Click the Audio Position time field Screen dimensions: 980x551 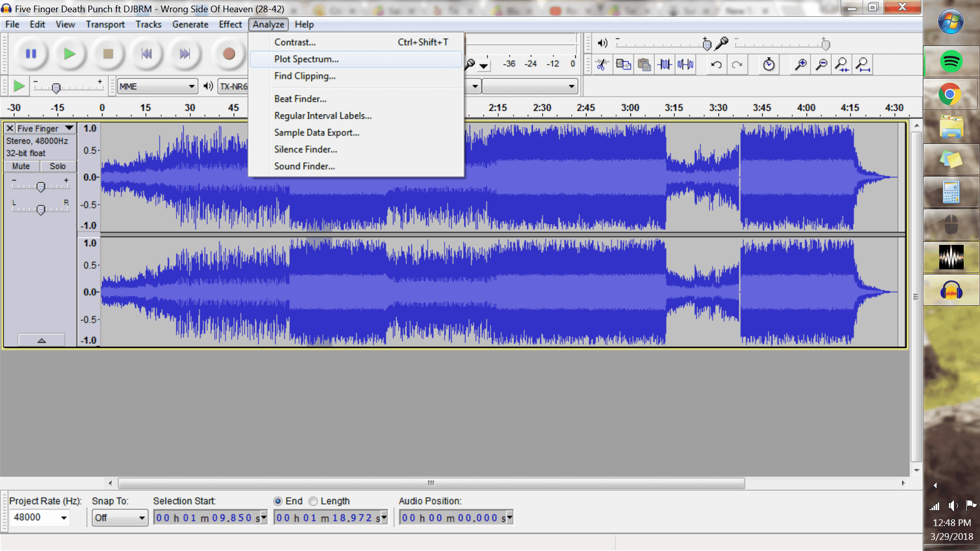click(456, 518)
